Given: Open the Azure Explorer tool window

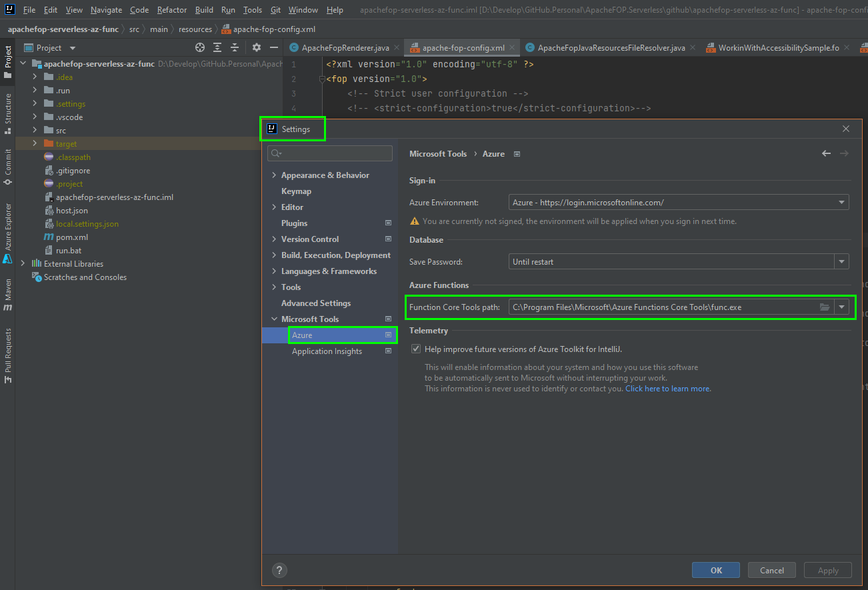Looking at the screenshot, I should [8, 233].
